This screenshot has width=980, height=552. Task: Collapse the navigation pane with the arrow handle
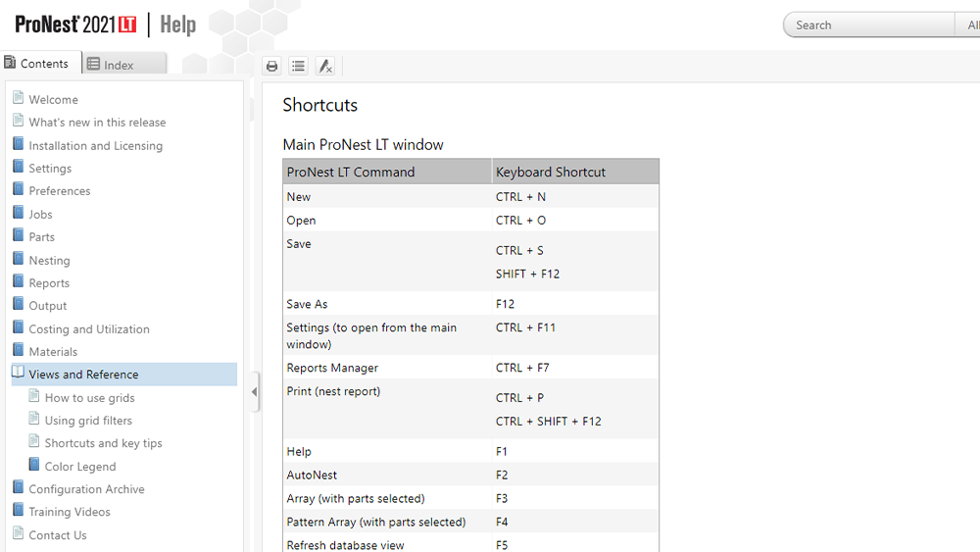tap(255, 392)
